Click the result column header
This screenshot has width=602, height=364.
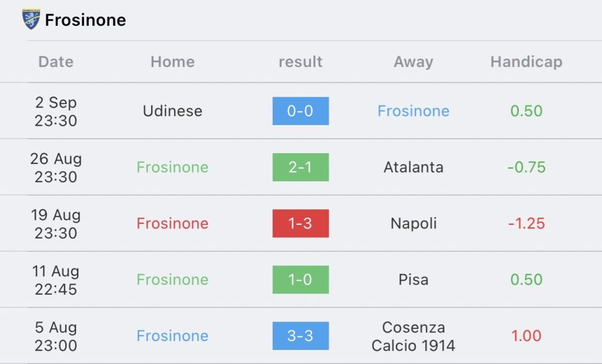pyautogui.click(x=300, y=62)
